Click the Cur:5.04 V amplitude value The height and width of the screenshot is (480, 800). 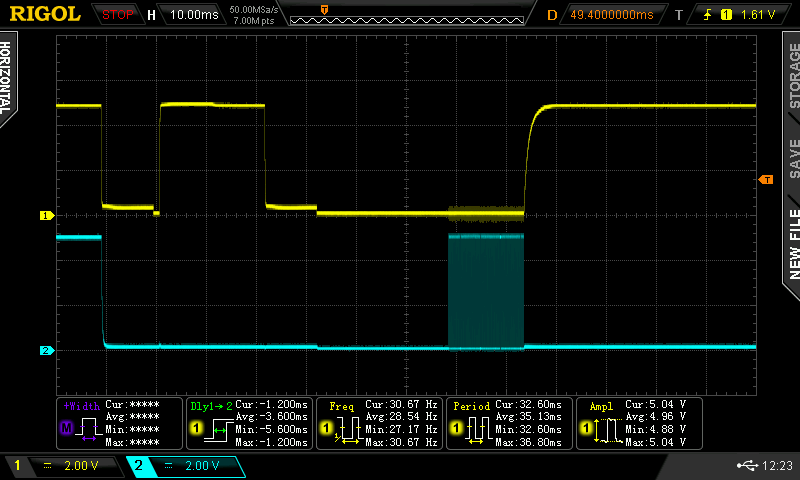tap(656, 405)
